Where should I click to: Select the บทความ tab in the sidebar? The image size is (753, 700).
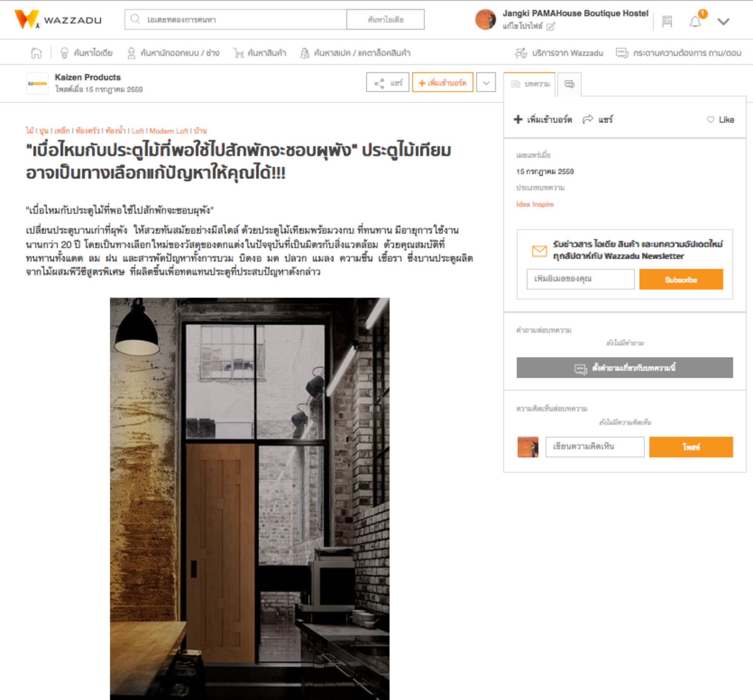tap(529, 84)
